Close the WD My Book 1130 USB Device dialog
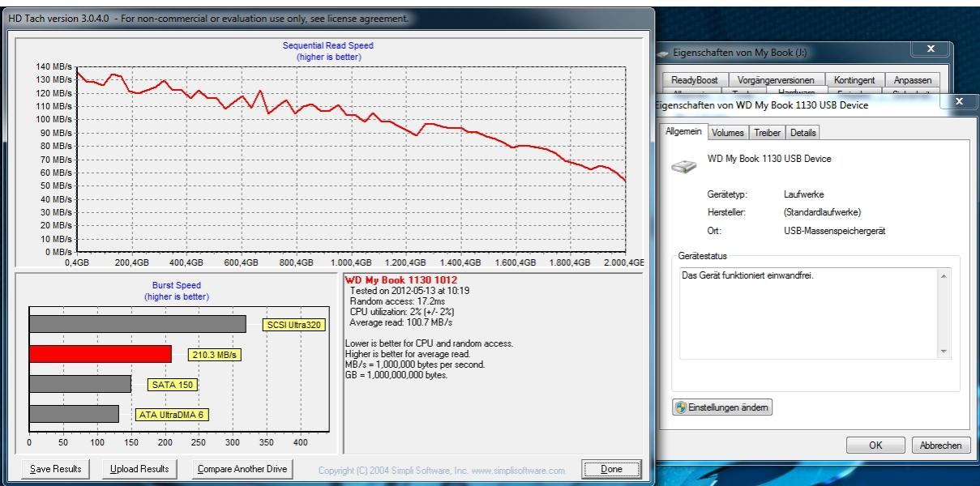 coord(961,101)
